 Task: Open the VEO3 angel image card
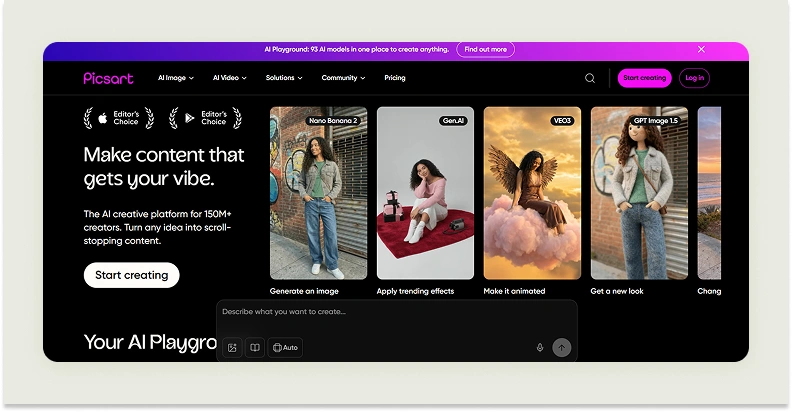pos(532,193)
